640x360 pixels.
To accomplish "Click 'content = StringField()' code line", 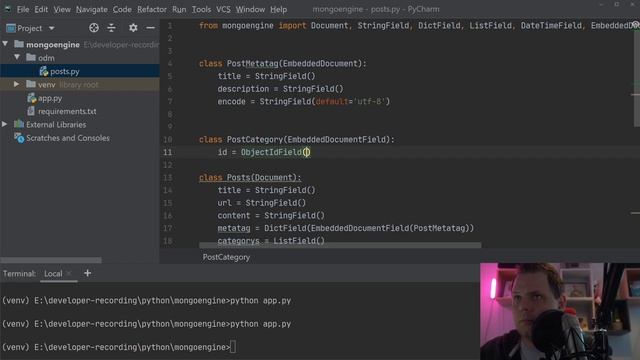I will point(271,216).
